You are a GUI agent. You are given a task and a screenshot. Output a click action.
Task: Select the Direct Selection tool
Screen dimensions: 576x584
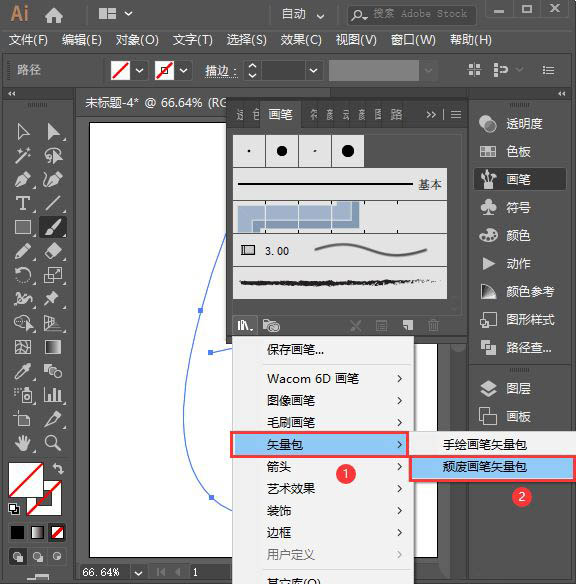point(53,132)
